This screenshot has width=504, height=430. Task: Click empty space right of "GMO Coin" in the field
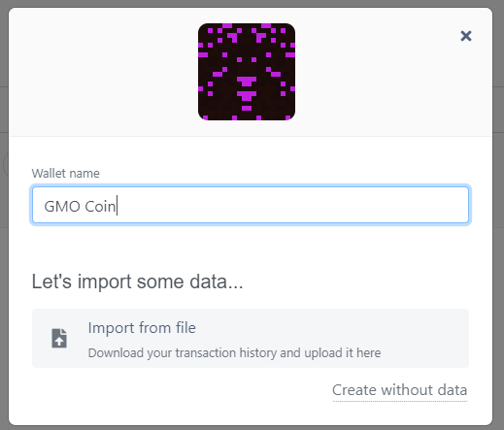[x=291, y=205]
